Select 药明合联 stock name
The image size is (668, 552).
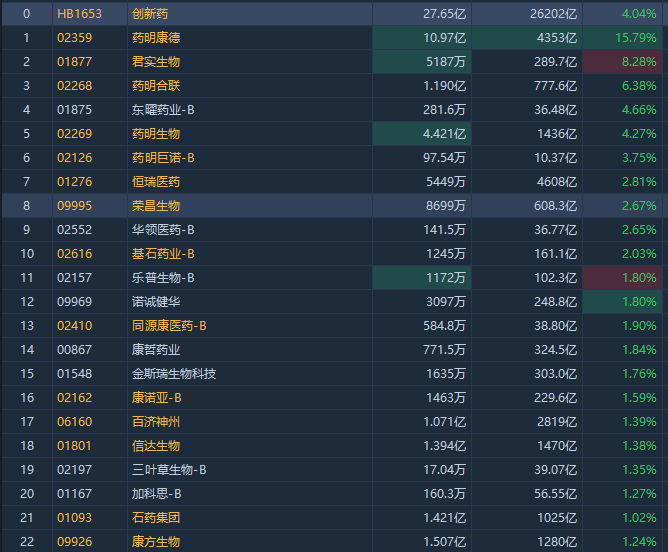click(x=156, y=86)
